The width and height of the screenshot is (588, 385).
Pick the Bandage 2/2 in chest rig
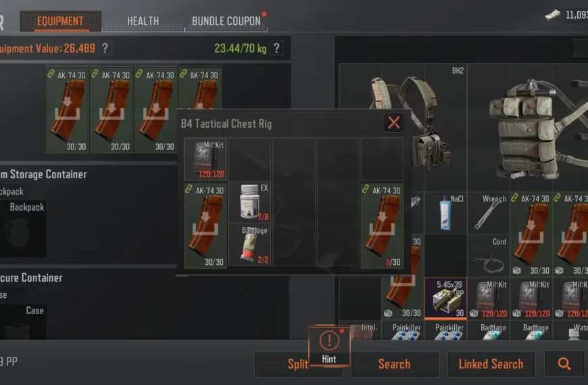point(249,245)
